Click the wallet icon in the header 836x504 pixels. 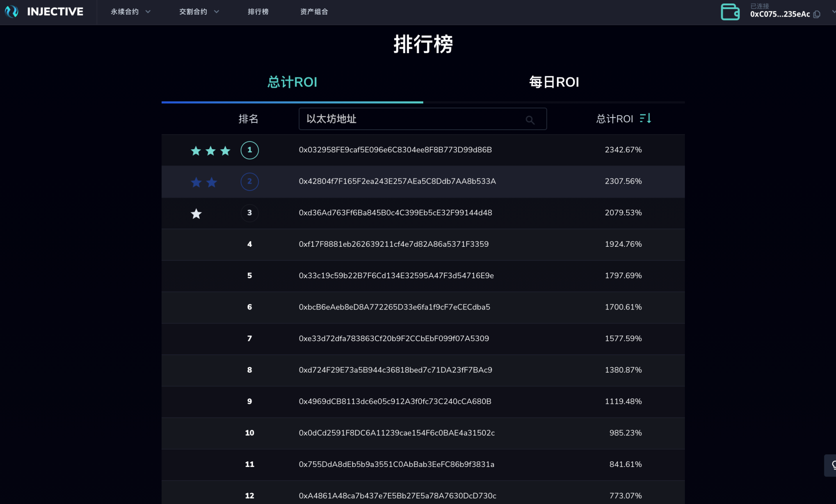730,12
